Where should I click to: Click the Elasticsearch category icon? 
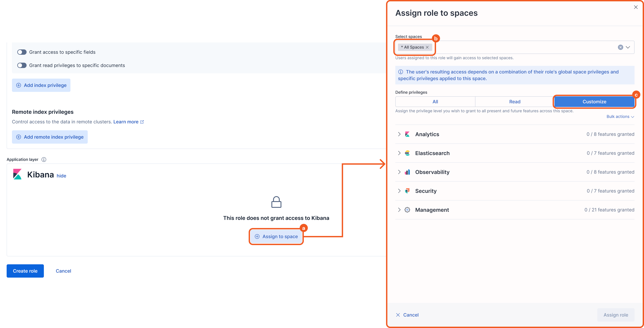tap(407, 153)
